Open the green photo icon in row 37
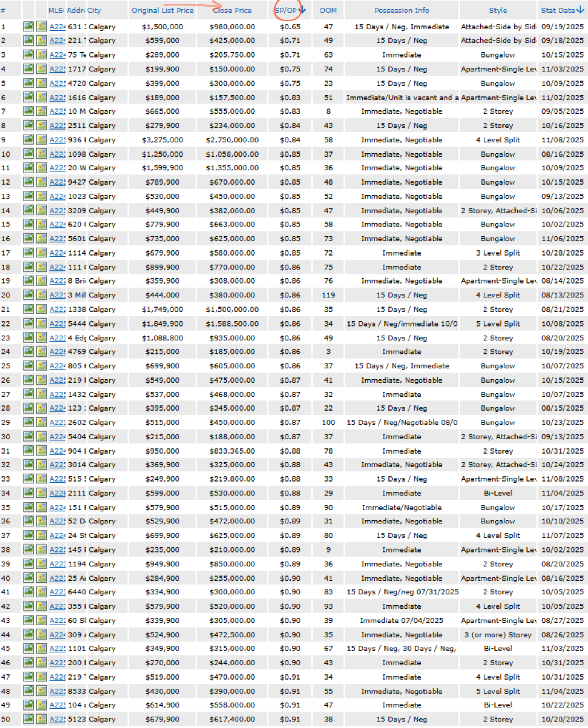 (28, 535)
